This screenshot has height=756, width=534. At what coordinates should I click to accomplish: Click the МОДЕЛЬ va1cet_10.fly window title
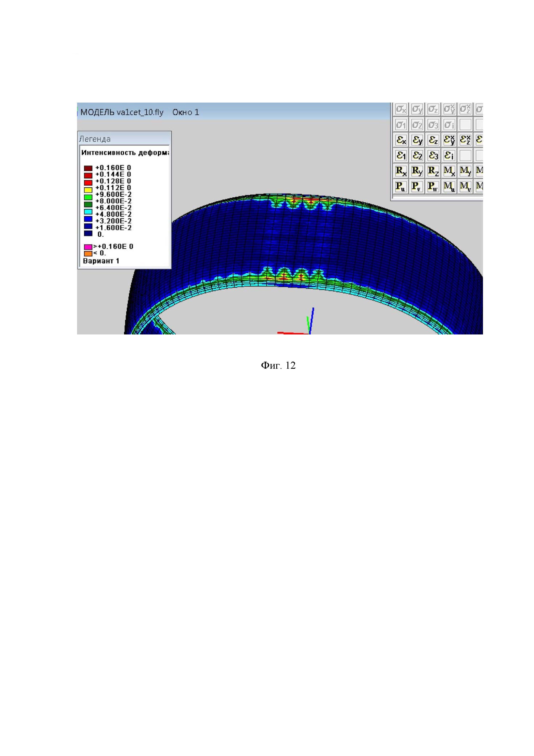[122, 112]
